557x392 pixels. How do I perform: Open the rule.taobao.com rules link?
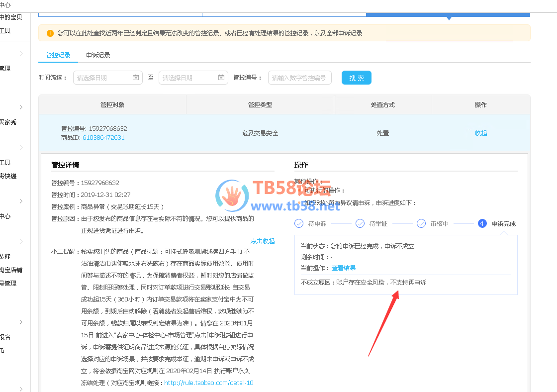(209, 383)
